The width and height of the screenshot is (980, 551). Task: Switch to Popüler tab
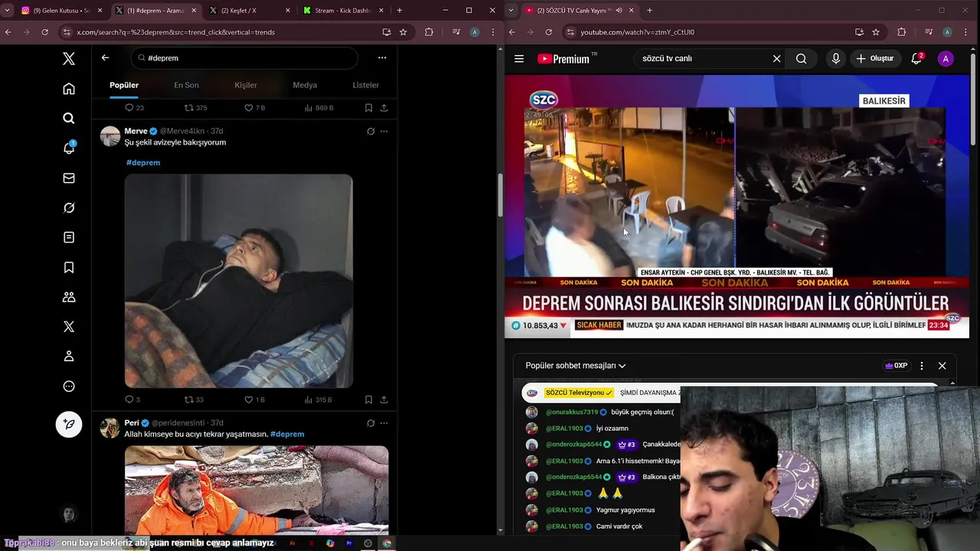(x=124, y=85)
